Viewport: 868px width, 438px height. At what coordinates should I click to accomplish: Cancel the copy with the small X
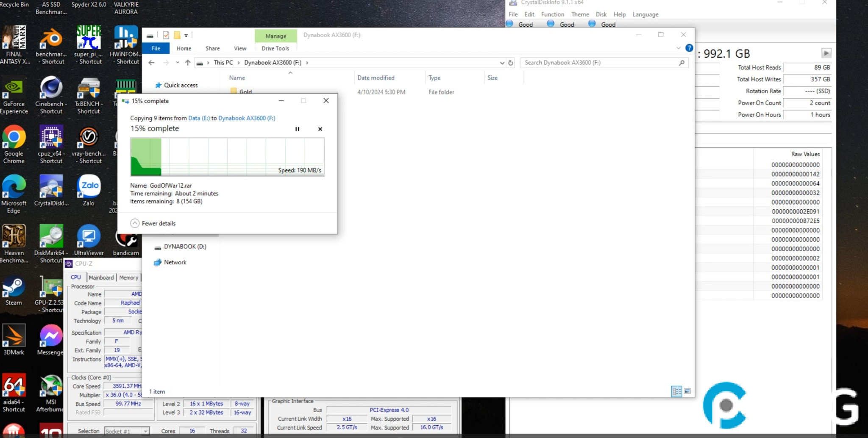tap(320, 129)
